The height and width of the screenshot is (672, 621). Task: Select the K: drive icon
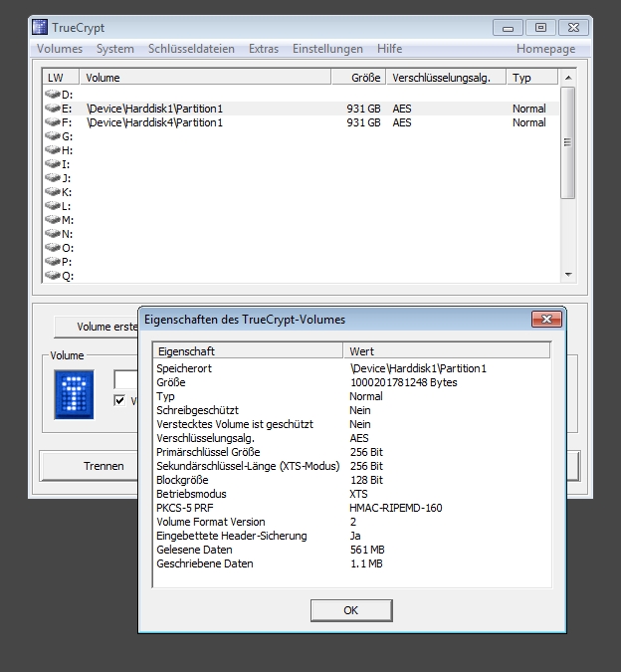coord(53,191)
